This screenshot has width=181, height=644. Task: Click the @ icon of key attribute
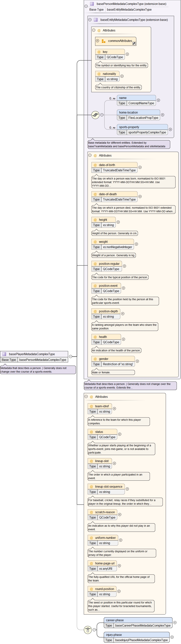tap(99, 52)
